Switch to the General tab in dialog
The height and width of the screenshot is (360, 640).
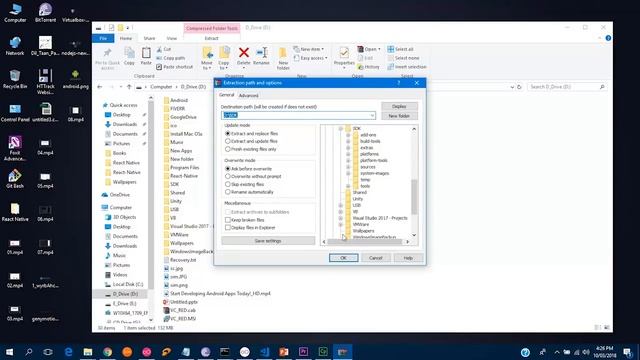(227, 95)
